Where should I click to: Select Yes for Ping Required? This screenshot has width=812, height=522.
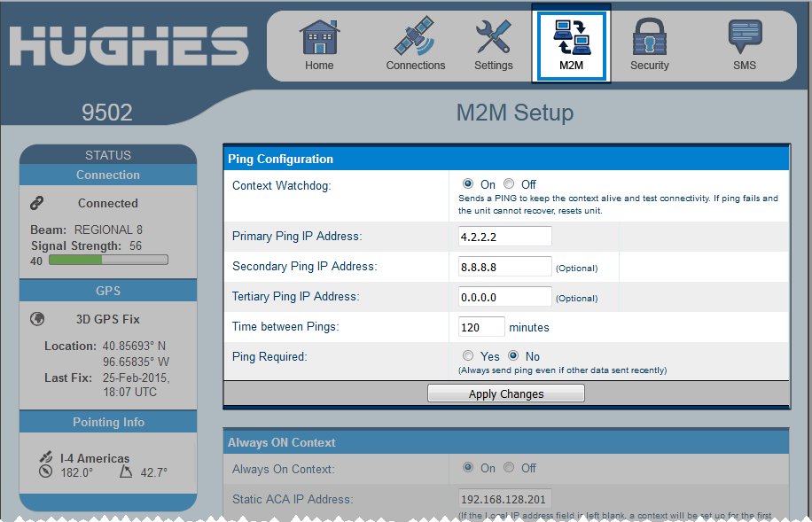[468, 356]
